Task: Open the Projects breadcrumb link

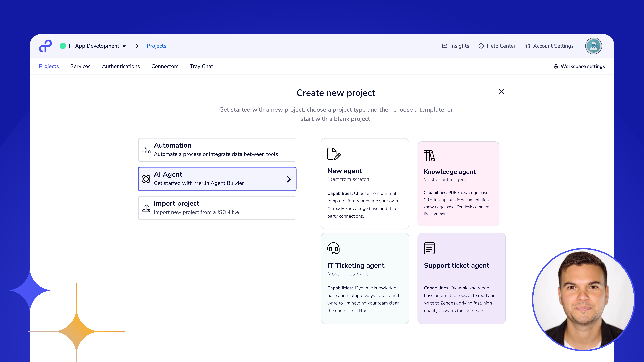Action: tap(156, 46)
